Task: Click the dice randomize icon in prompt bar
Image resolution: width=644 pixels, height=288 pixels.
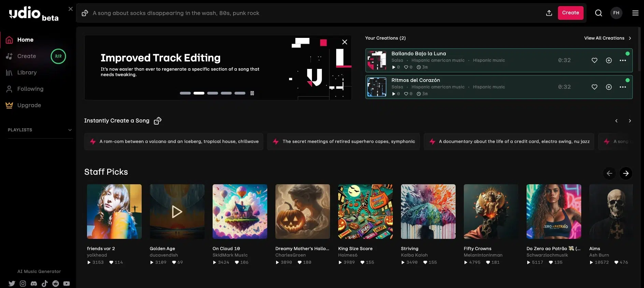Action: [85, 13]
